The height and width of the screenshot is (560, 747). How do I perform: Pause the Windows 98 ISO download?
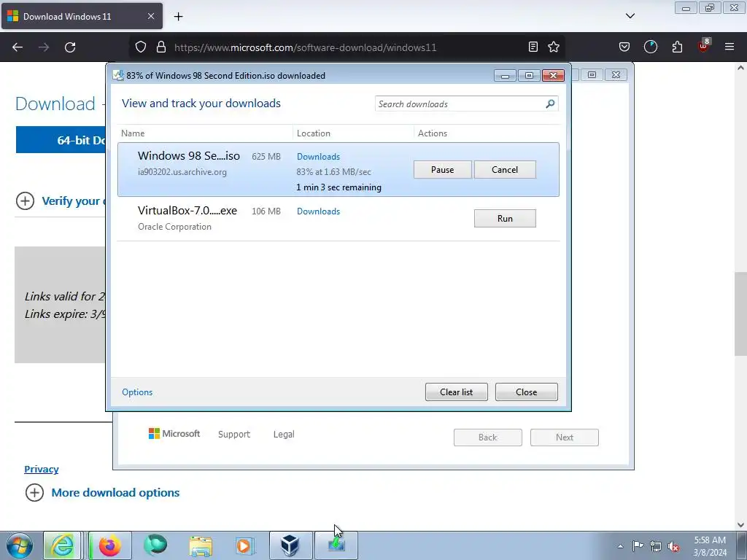pyautogui.click(x=443, y=169)
